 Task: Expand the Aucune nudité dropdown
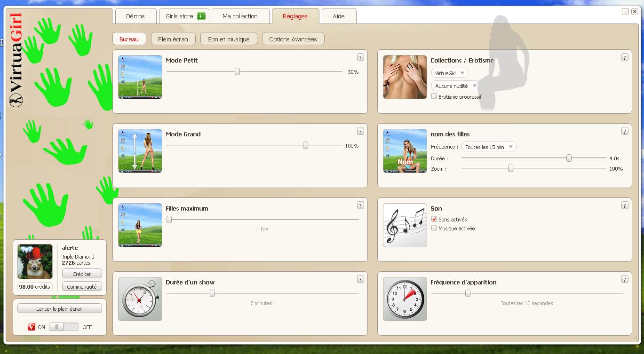(x=455, y=86)
